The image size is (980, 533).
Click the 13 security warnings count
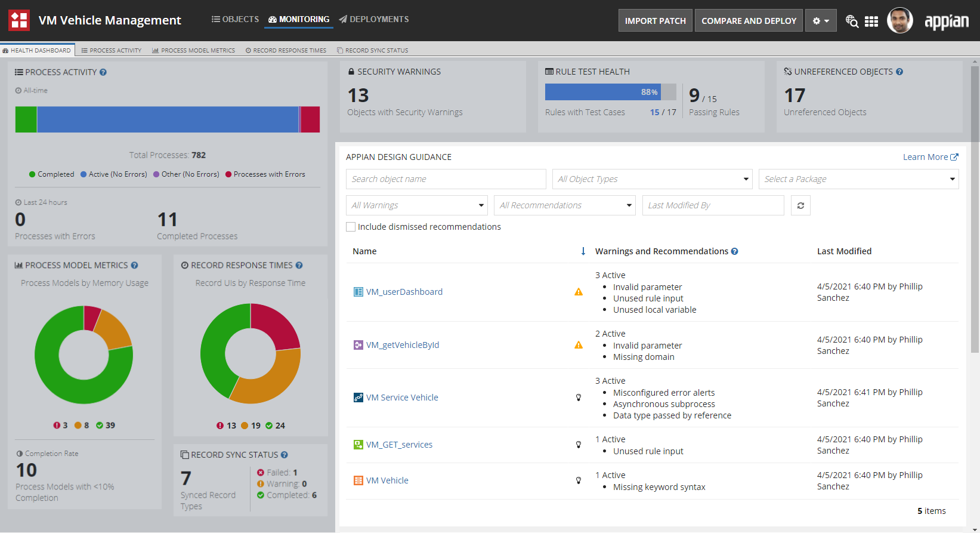pyautogui.click(x=358, y=95)
